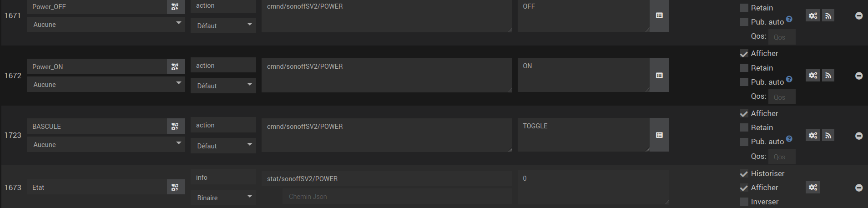The width and height of the screenshot is (868, 208).
Task: Open payload list button beside TOGGLE value
Action: click(659, 135)
